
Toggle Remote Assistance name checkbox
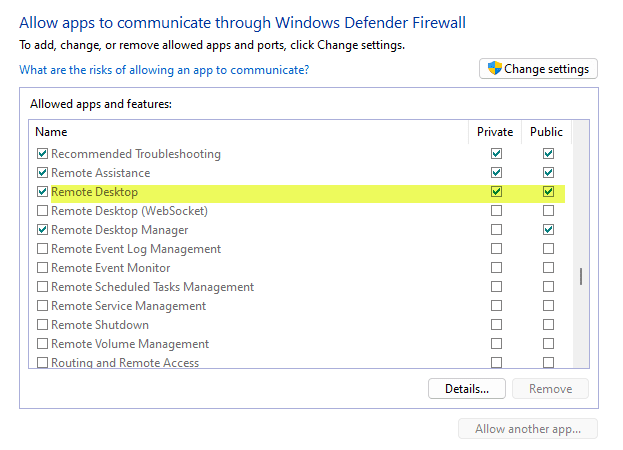(42, 173)
